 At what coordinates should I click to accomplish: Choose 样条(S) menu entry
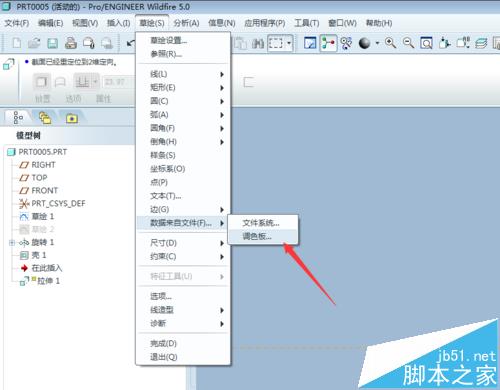click(183, 155)
